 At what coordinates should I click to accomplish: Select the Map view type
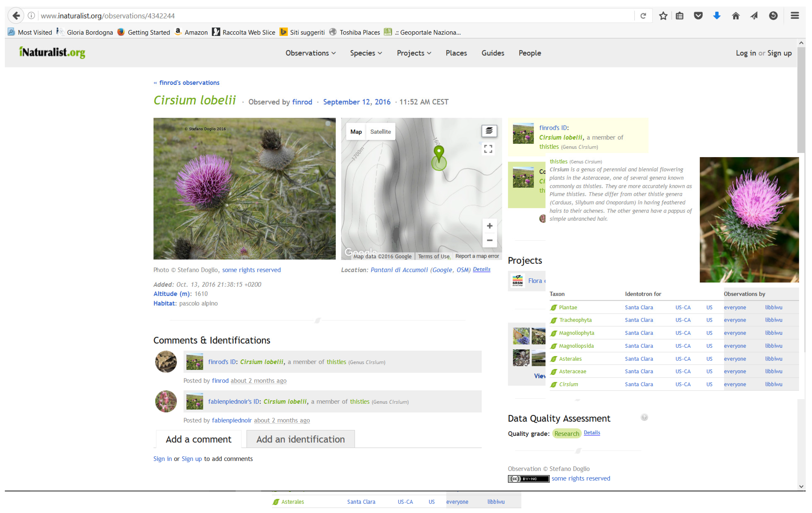356,132
